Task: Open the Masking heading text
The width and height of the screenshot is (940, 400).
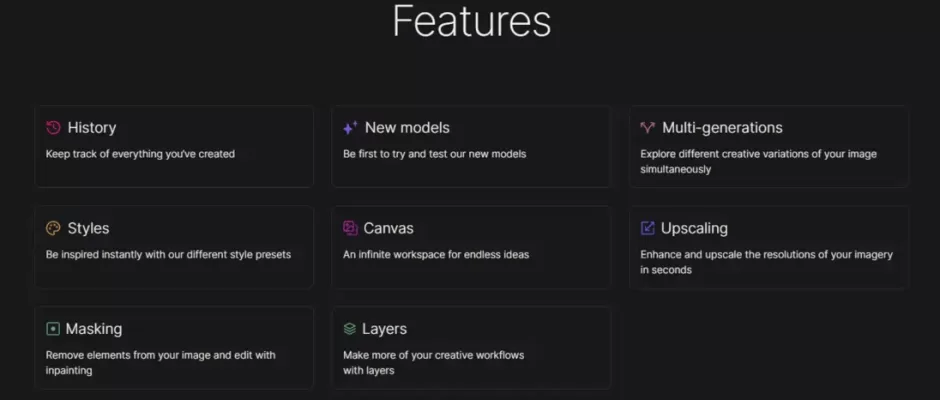Action: coord(94,329)
